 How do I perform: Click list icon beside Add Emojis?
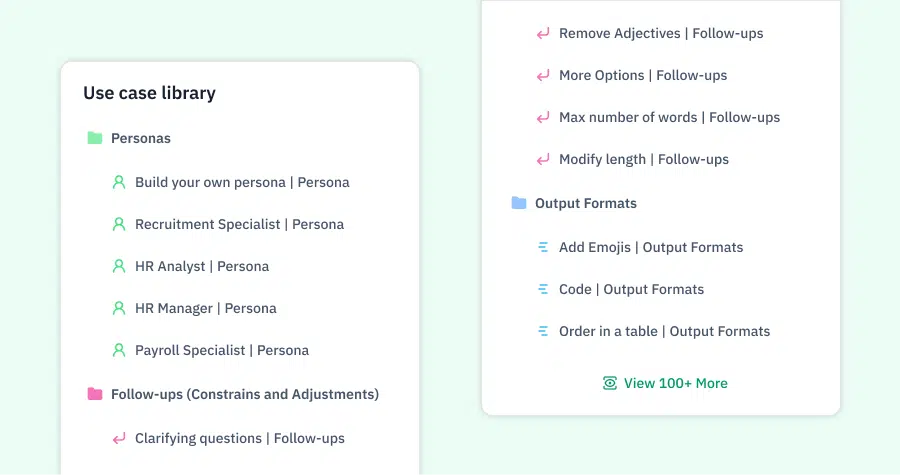(x=543, y=247)
